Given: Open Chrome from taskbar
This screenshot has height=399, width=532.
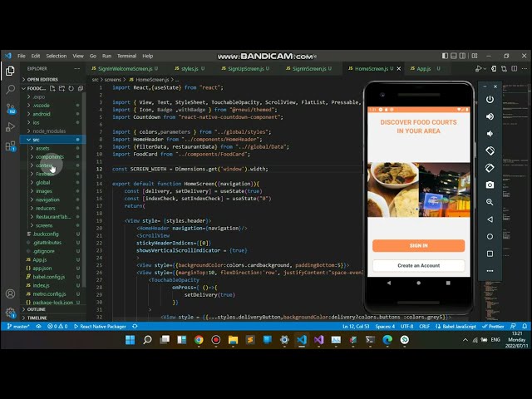Looking at the screenshot, I should click(x=199, y=340).
